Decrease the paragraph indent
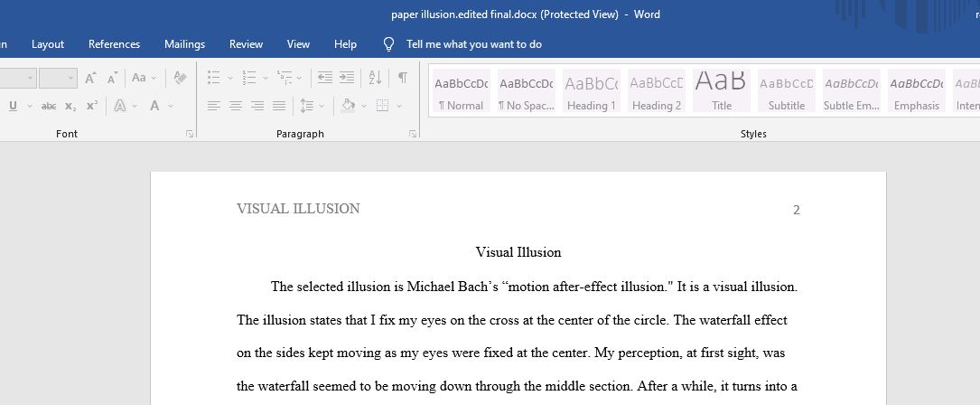 pos(325,78)
